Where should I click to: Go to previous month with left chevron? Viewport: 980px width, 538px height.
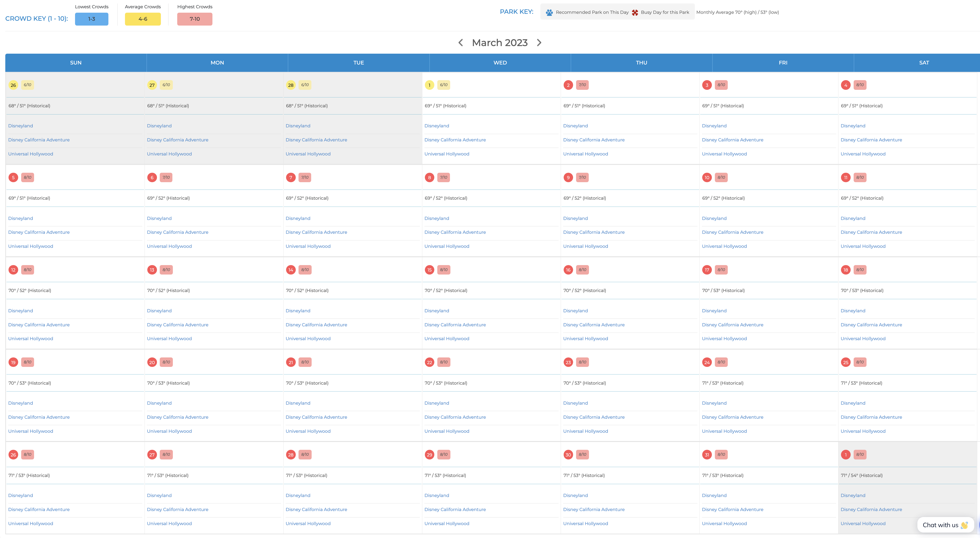(460, 43)
